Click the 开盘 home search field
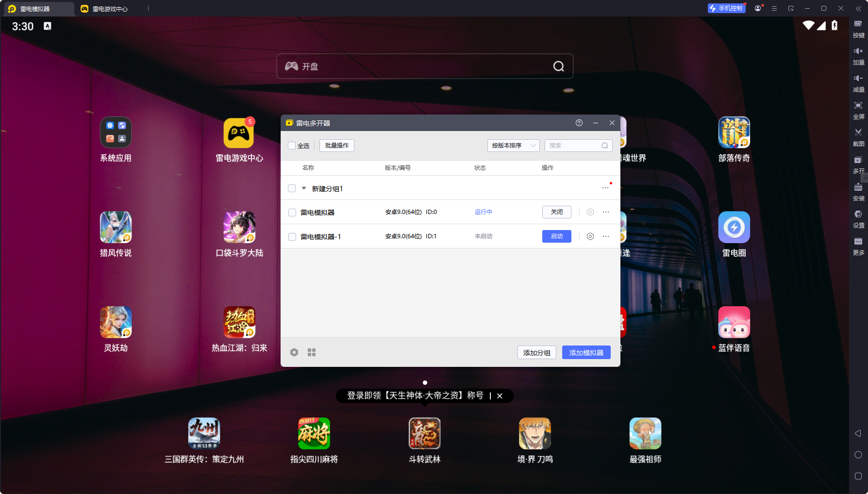The width and height of the screenshot is (868, 494). [x=425, y=66]
